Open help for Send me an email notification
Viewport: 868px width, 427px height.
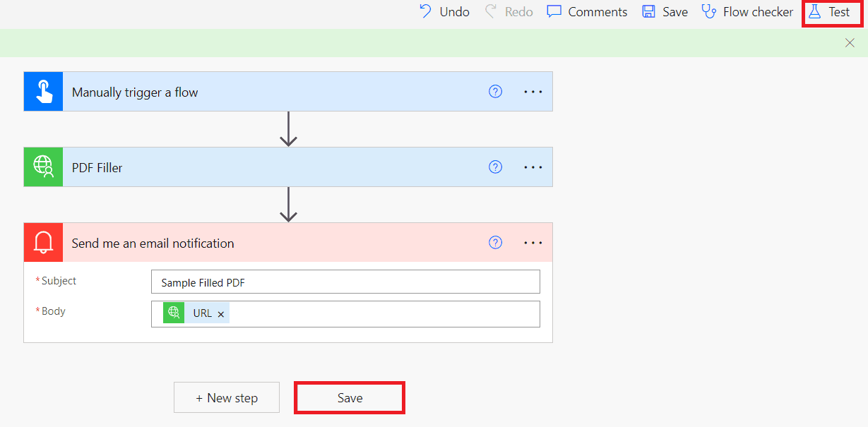(496, 242)
